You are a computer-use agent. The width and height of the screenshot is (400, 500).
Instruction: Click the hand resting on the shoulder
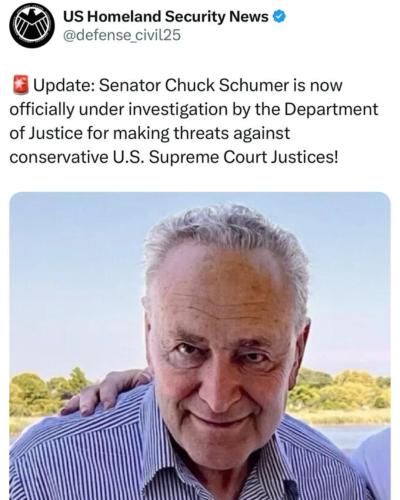107,390
